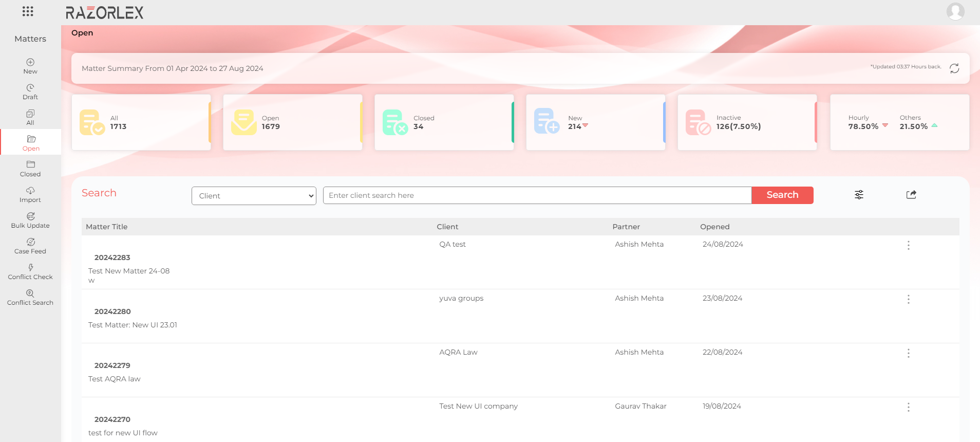This screenshot has height=442, width=980.
Task: Open Case Feed in sidebar
Action: (30, 246)
